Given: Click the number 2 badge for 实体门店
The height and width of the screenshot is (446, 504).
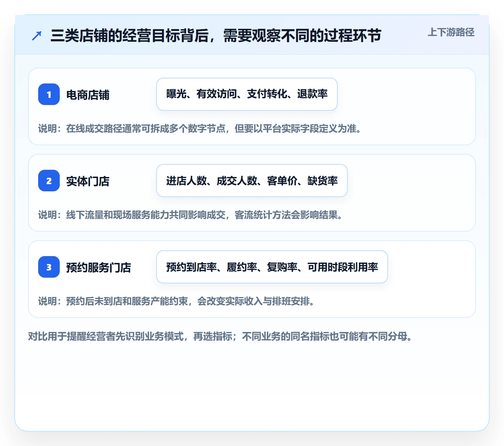Looking at the screenshot, I should (49, 181).
